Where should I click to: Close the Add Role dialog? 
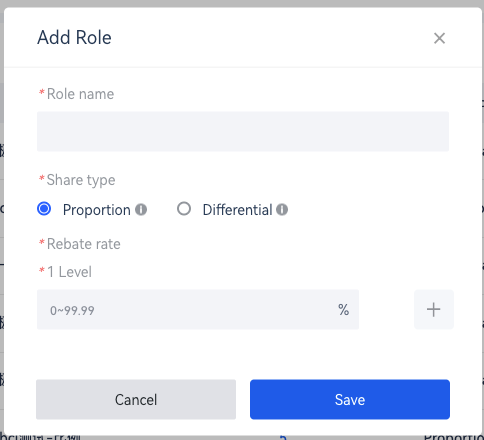[x=439, y=38]
